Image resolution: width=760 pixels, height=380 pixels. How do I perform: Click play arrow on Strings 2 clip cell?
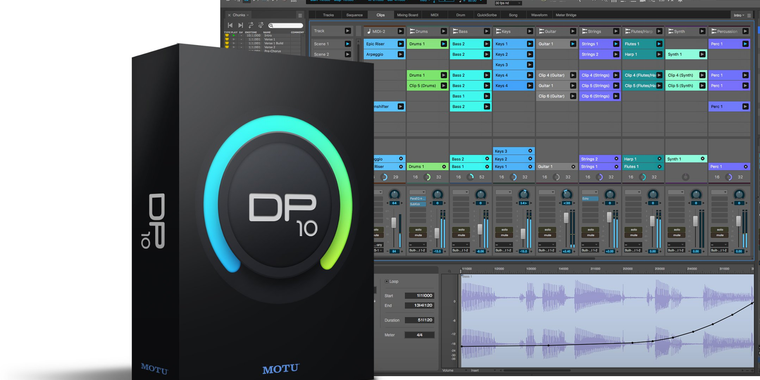pyautogui.click(x=616, y=54)
